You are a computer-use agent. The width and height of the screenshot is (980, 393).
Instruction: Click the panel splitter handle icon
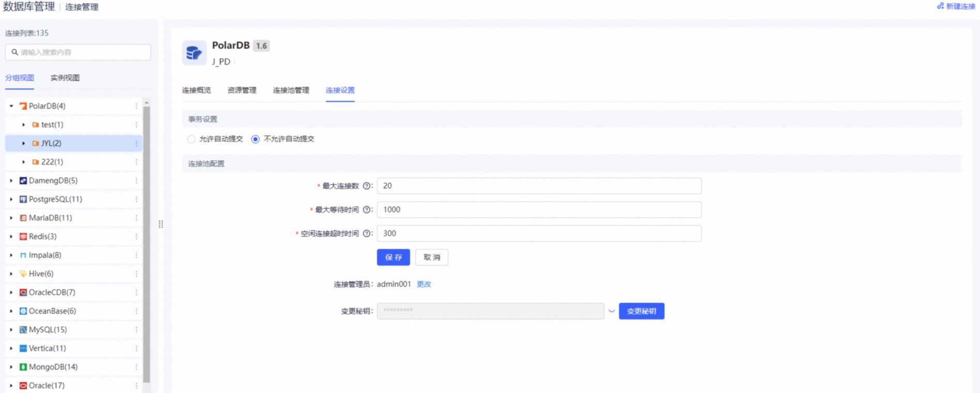click(161, 224)
